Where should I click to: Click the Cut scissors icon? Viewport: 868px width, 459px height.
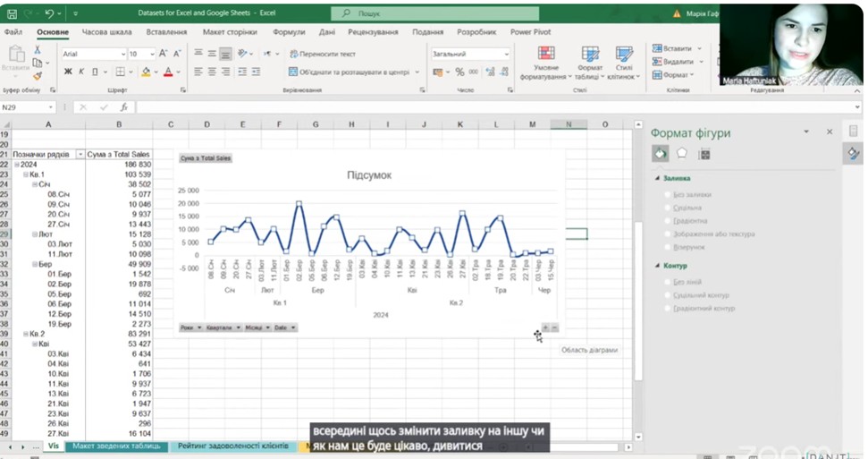click(x=37, y=50)
